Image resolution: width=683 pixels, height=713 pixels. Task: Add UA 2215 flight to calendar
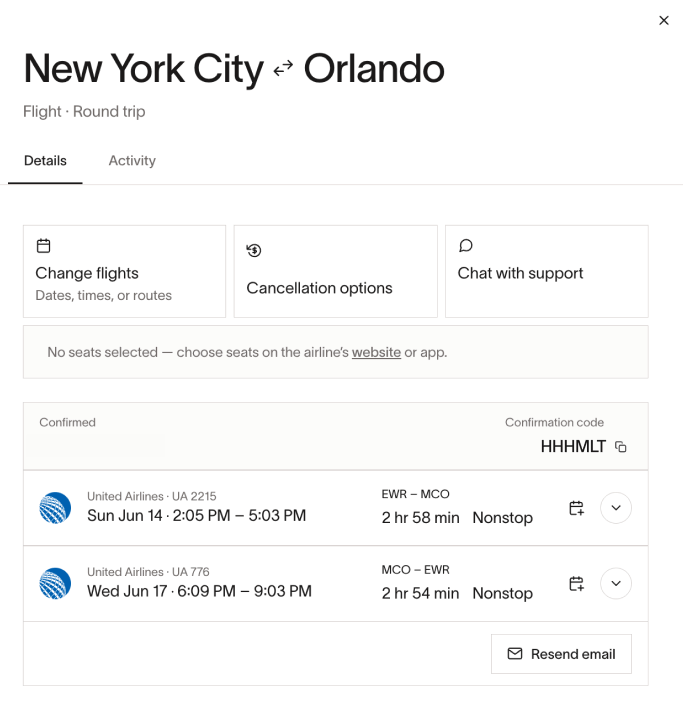[x=577, y=508]
